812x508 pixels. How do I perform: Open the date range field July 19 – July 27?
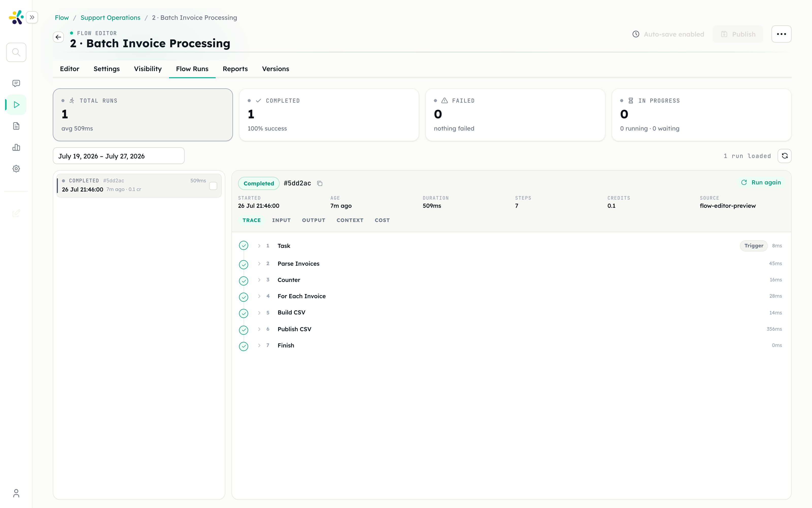(x=119, y=156)
